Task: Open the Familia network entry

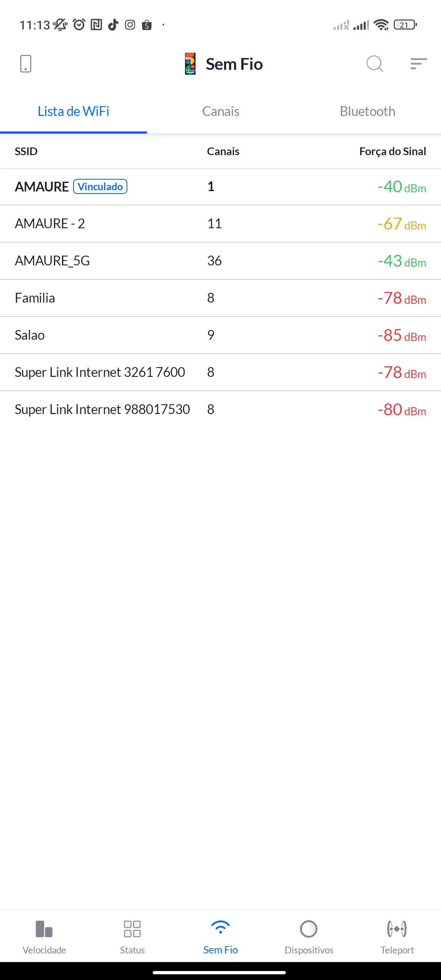Action: tap(220, 298)
